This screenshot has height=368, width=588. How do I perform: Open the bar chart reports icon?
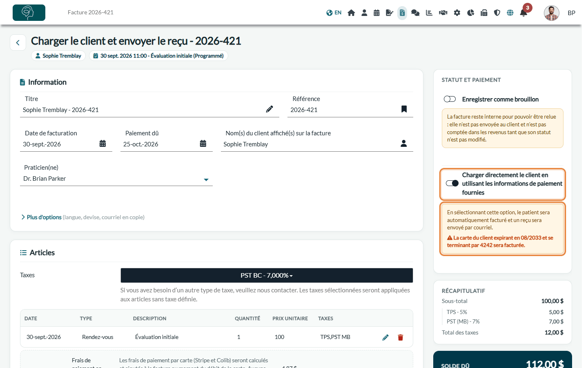click(x=429, y=13)
